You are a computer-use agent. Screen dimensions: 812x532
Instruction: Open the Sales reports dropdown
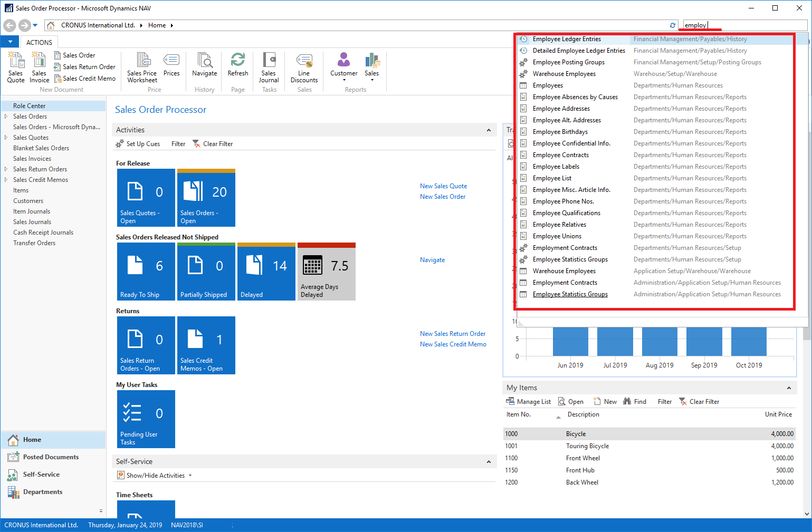(372, 67)
